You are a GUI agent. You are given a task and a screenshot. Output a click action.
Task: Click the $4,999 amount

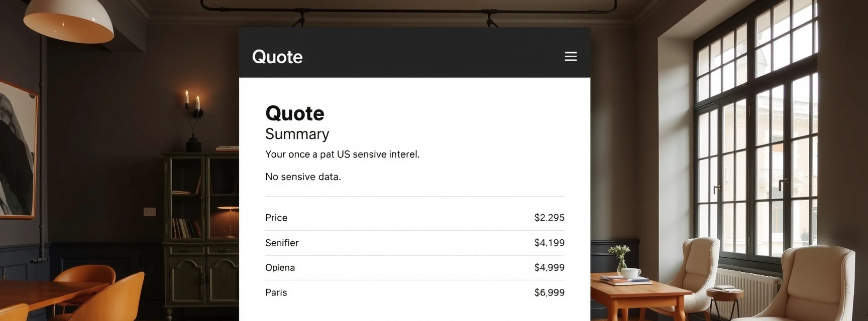549,267
